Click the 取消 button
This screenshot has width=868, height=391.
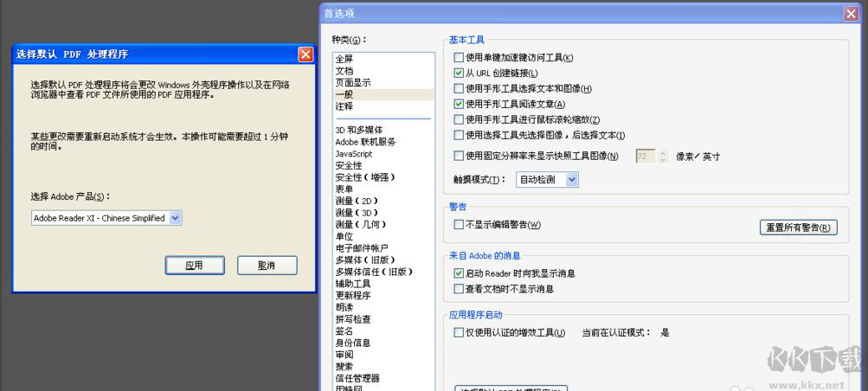click(267, 266)
